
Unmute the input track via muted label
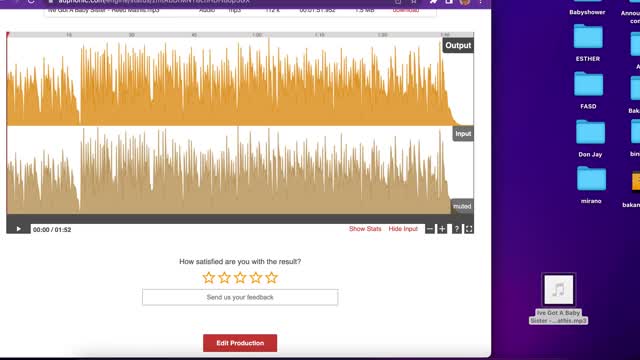[462, 207]
